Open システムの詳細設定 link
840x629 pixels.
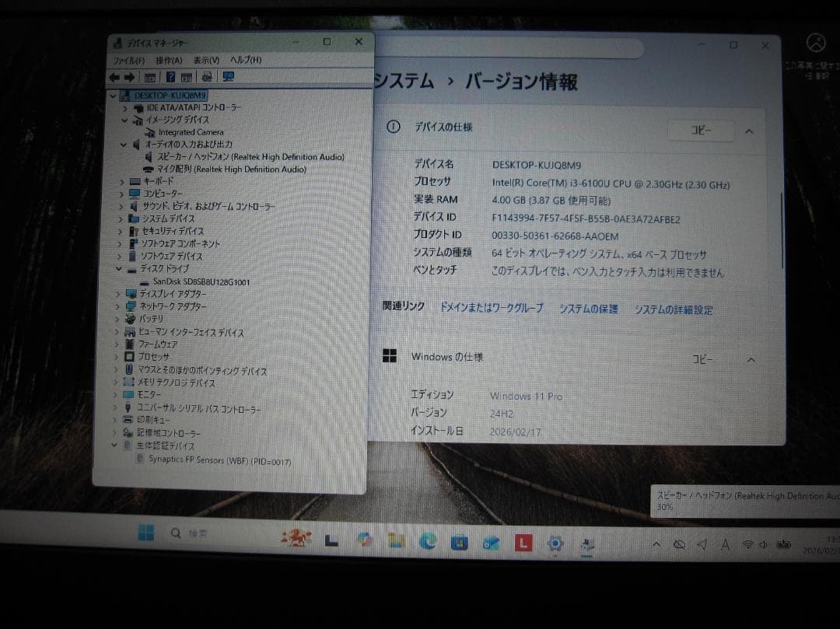(x=674, y=310)
